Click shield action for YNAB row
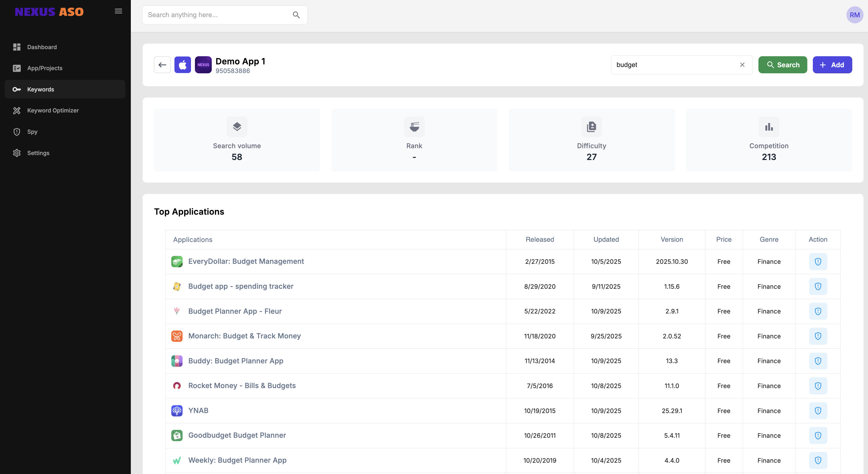868x474 pixels. (x=818, y=410)
